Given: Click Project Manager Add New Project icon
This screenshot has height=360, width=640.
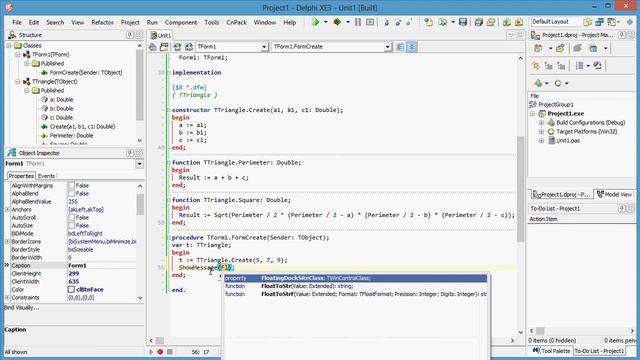Looking at the screenshot, I should click(x=538, y=49).
